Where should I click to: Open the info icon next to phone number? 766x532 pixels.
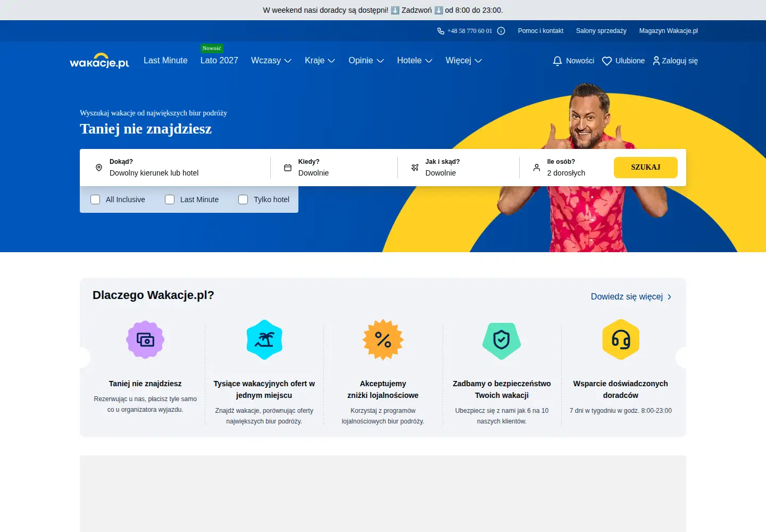click(x=501, y=31)
